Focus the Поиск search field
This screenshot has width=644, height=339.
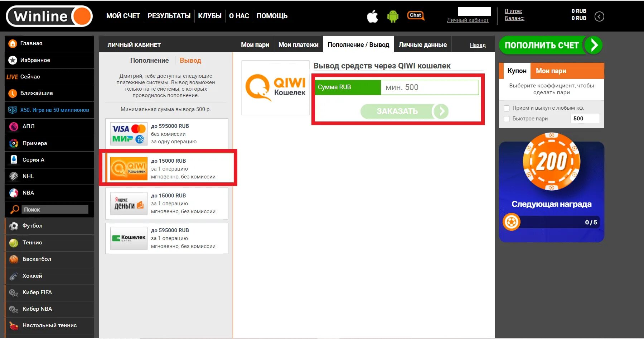[55, 210]
